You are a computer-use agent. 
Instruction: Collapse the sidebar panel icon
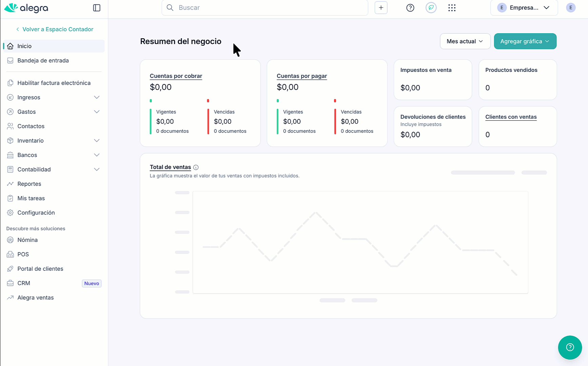[x=97, y=8]
